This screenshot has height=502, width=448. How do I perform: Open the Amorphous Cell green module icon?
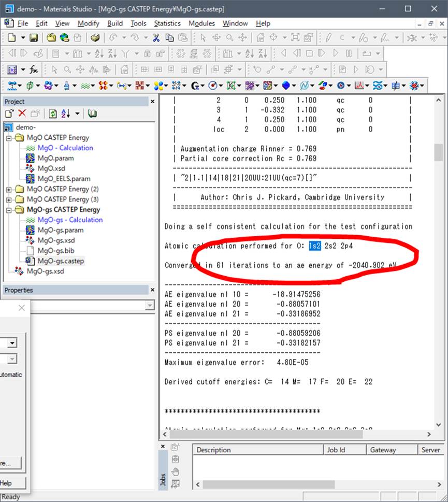pos(30,85)
